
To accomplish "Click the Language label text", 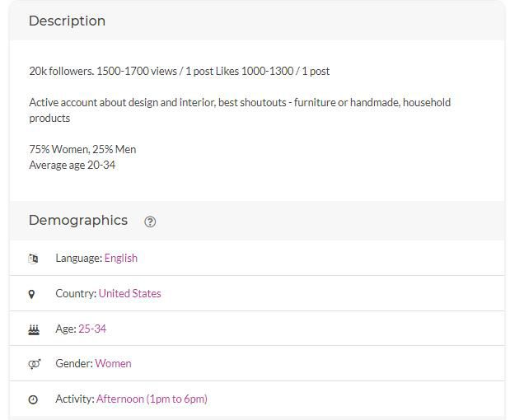I will pyautogui.click(x=79, y=258).
